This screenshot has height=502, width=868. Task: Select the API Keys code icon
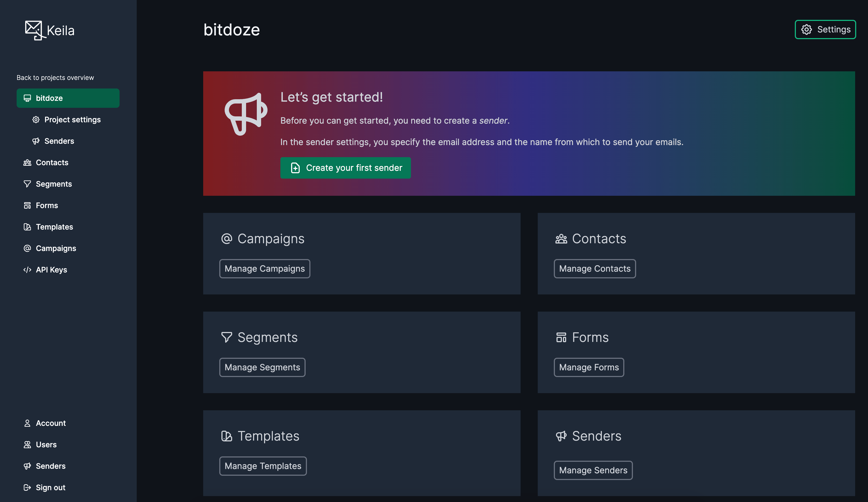(x=28, y=270)
